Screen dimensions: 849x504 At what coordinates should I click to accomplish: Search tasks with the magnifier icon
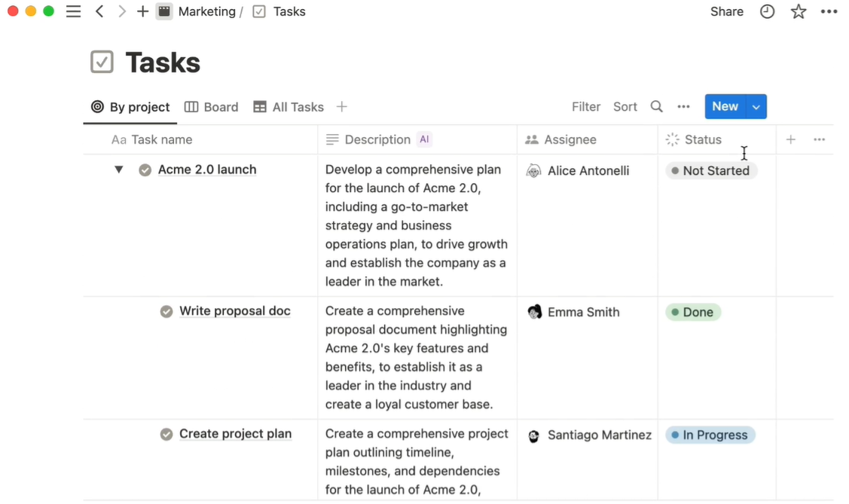click(656, 107)
